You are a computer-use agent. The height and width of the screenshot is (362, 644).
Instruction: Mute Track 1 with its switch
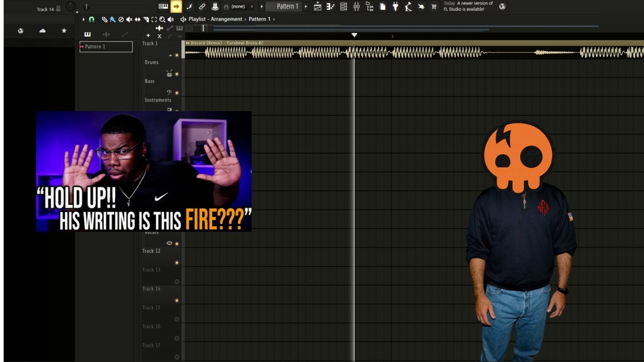tap(177, 55)
